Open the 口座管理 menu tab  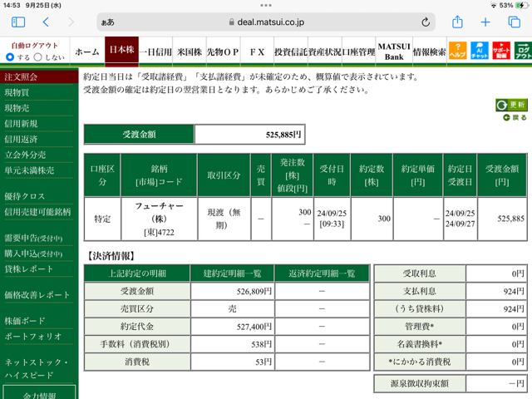point(358,52)
